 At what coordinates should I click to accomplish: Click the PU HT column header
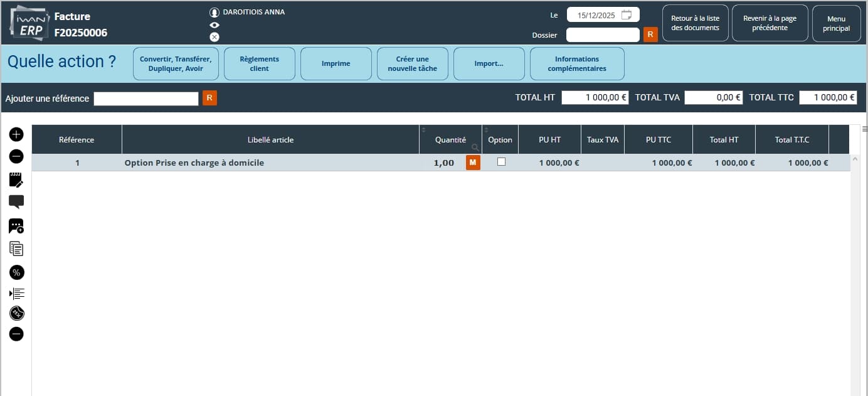550,139
